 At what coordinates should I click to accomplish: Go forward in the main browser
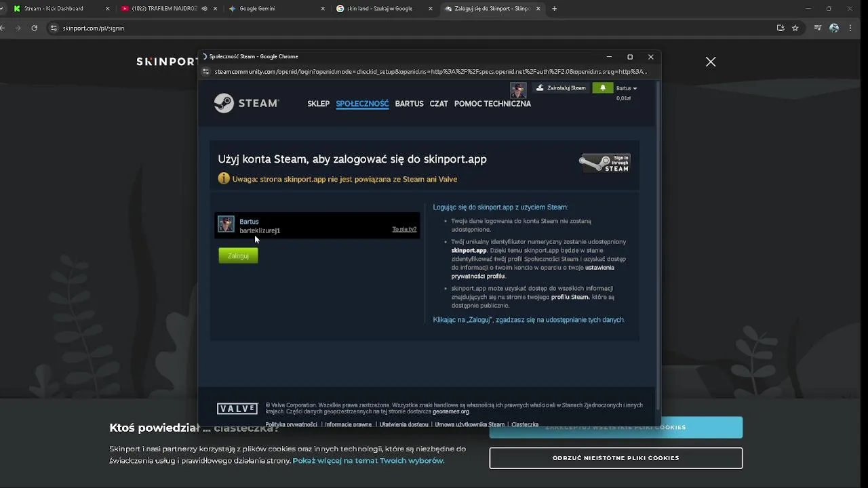click(x=18, y=28)
